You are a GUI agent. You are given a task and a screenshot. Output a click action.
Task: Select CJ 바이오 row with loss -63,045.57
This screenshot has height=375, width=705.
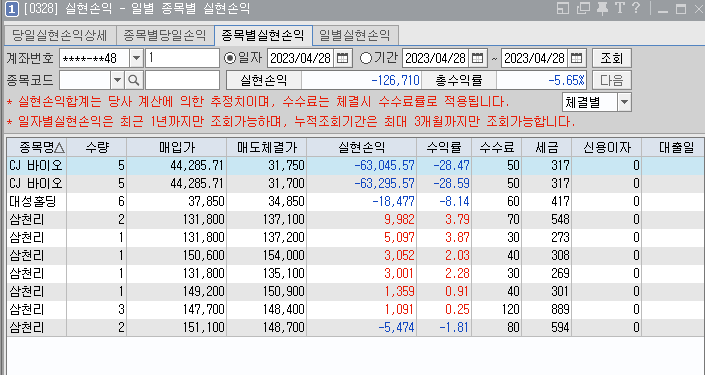point(356,165)
